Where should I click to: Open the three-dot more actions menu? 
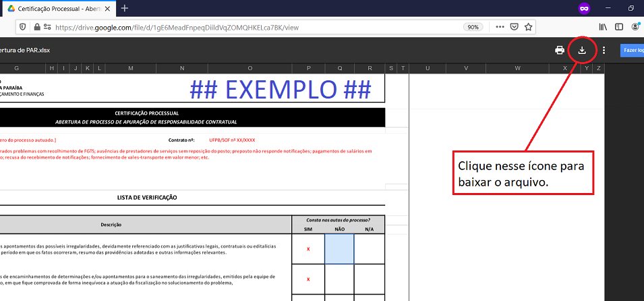[604, 50]
